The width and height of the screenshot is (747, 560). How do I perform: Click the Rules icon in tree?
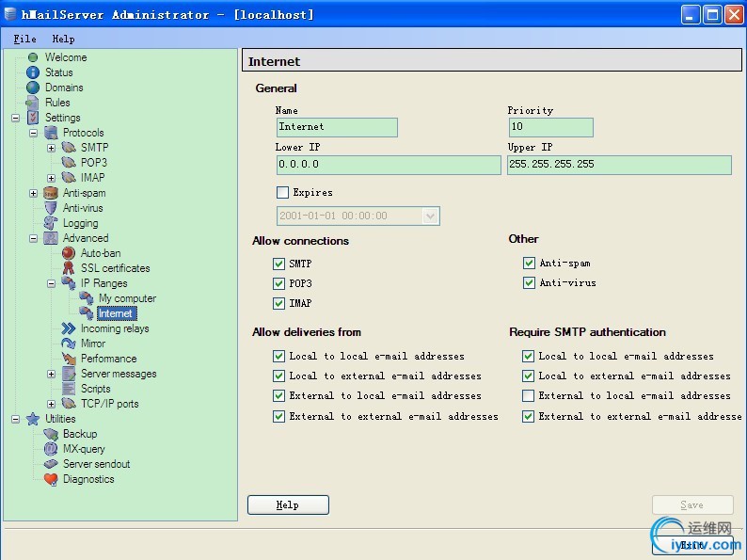[x=32, y=103]
